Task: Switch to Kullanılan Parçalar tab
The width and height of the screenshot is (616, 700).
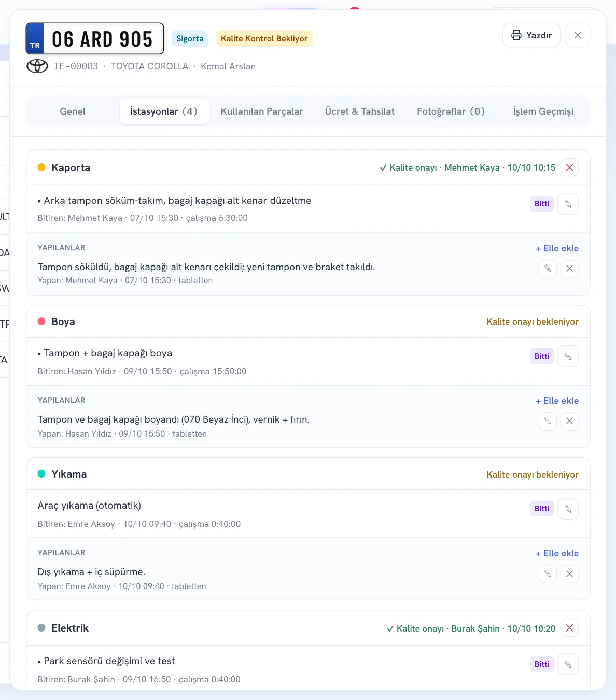Action: (x=262, y=111)
